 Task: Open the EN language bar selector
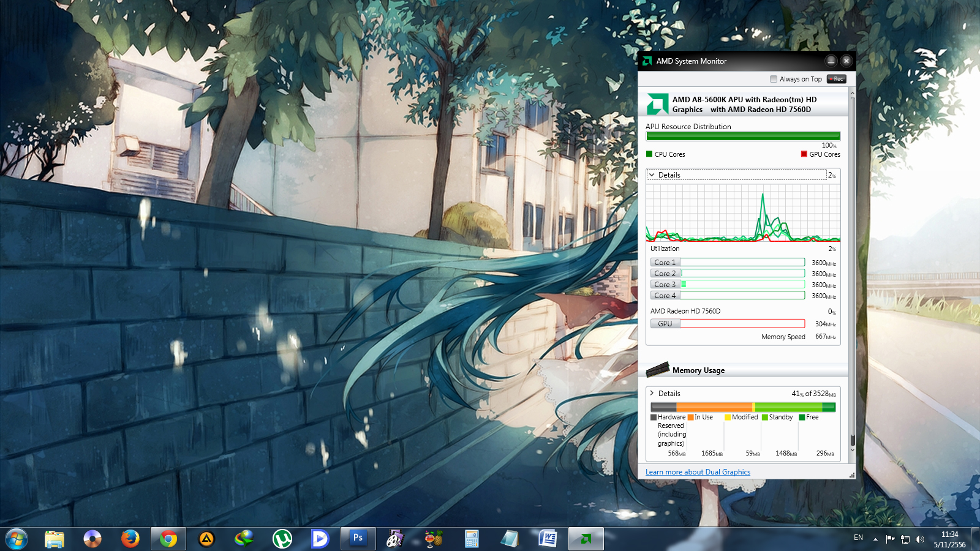pyautogui.click(x=858, y=538)
